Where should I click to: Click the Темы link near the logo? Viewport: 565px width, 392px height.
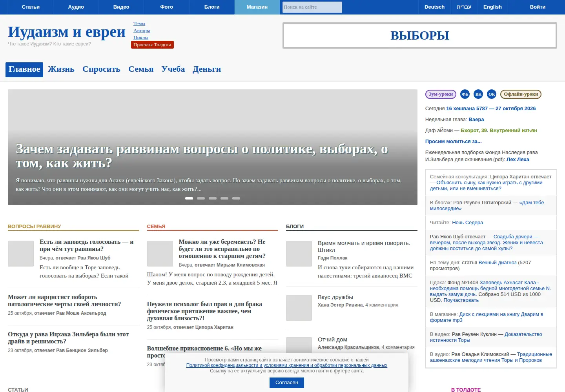pos(139,24)
